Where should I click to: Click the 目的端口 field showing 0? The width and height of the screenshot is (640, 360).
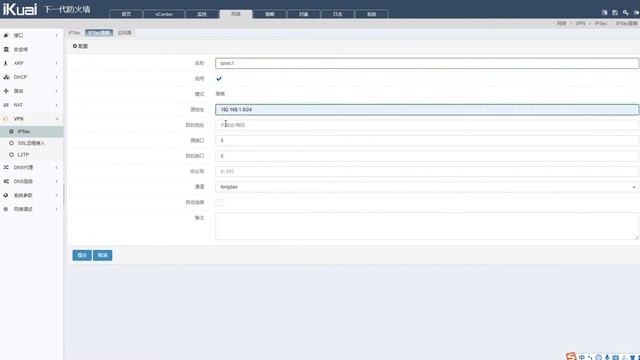point(427,156)
